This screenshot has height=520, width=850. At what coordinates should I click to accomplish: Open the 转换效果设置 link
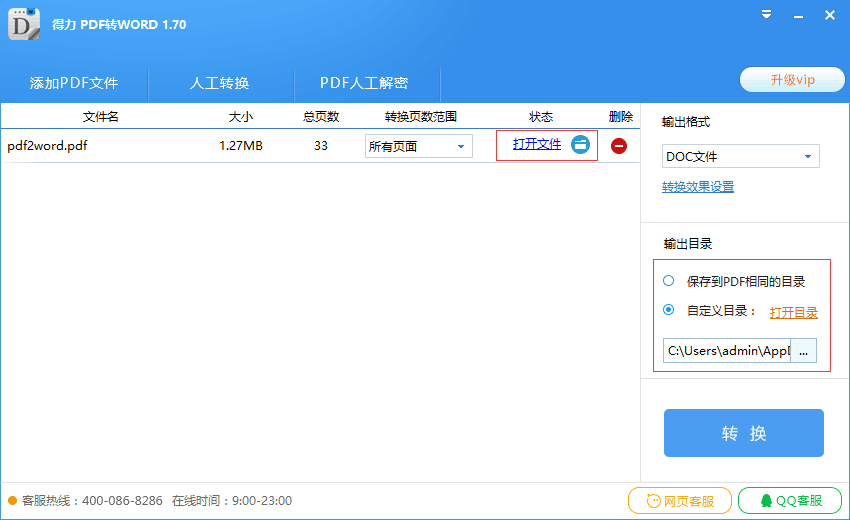pyautogui.click(x=698, y=187)
